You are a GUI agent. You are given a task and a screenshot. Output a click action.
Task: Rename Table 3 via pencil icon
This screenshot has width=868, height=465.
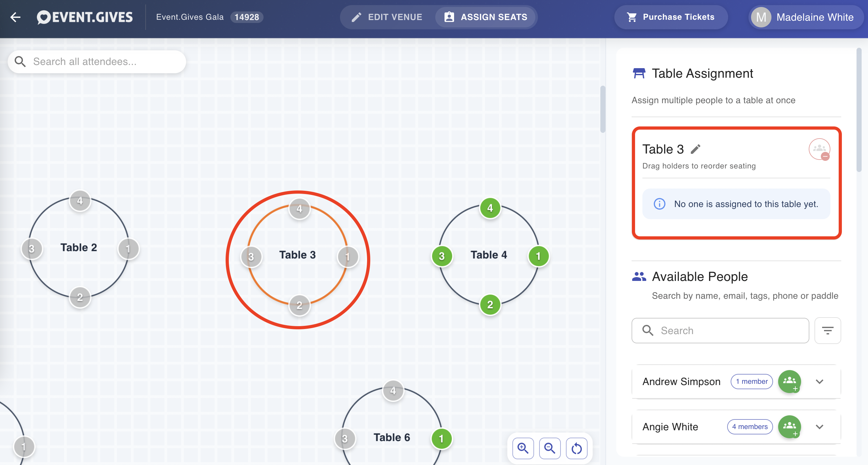click(x=696, y=149)
